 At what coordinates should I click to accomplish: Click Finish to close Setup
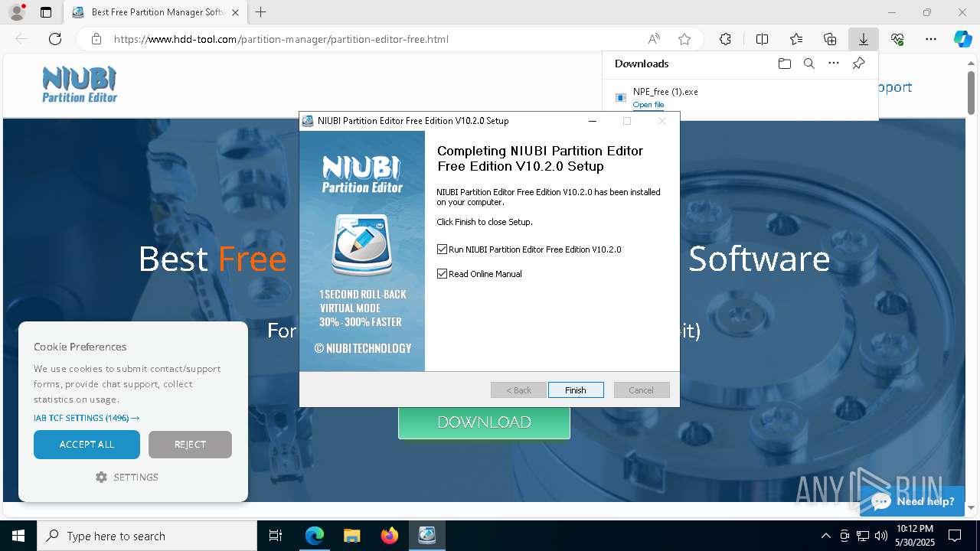pyautogui.click(x=576, y=390)
